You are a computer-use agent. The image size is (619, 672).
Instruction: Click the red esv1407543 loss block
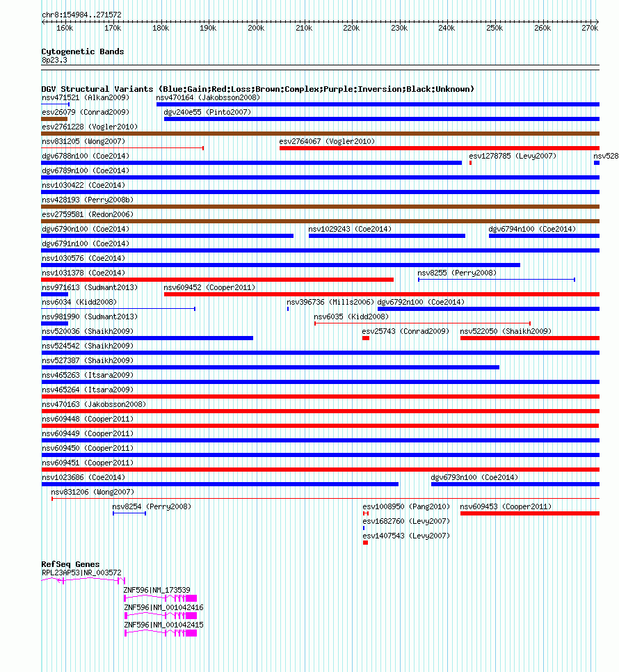[x=365, y=543]
